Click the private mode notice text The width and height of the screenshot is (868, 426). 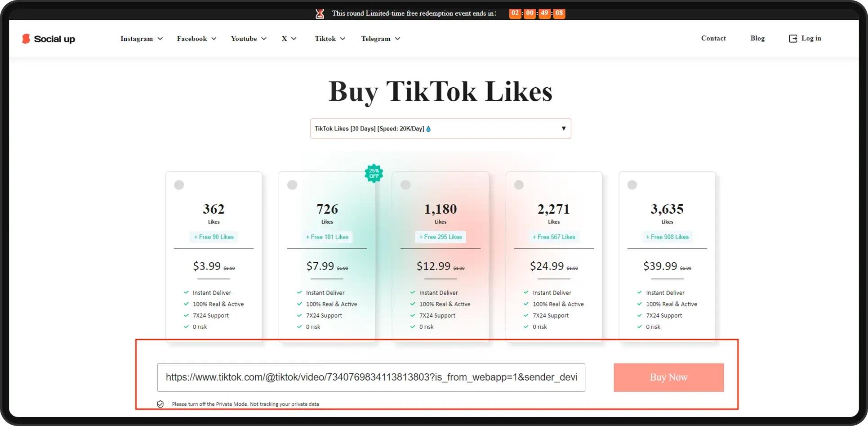point(245,404)
